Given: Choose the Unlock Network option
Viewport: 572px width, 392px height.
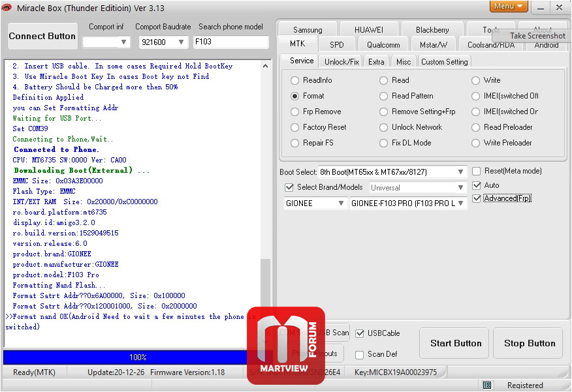Looking at the screenshot, I should 383,127.
